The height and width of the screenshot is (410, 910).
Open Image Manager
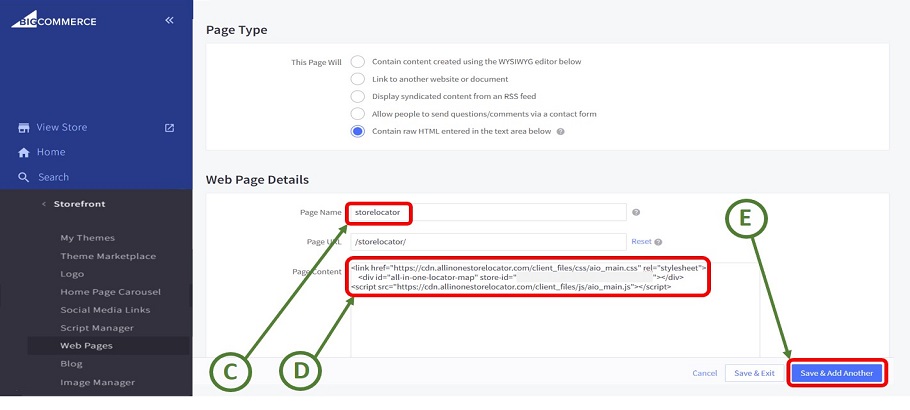point(98,382)
